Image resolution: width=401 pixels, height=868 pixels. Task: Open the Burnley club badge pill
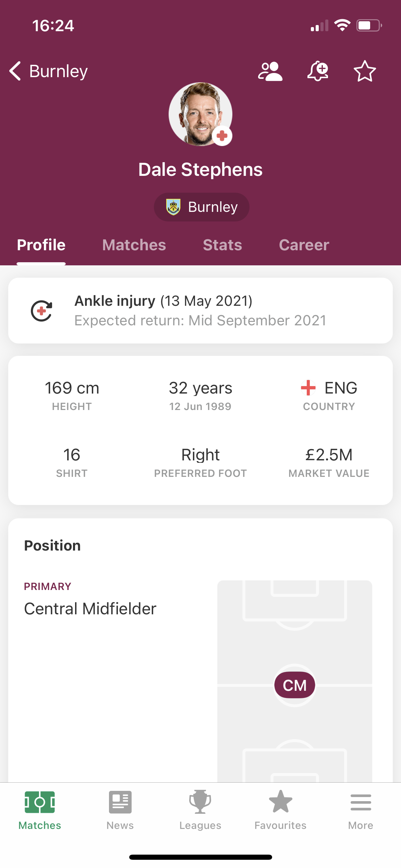click(x=202, y=207)
